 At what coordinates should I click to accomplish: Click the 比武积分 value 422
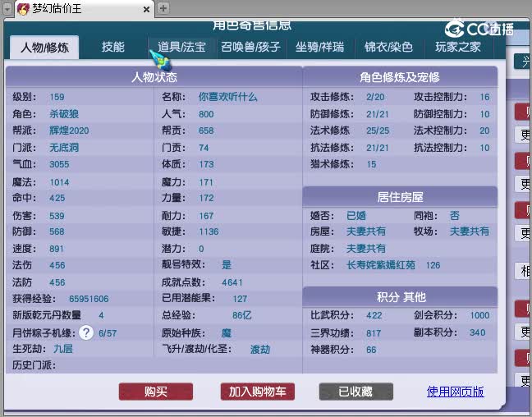point(374,315)
